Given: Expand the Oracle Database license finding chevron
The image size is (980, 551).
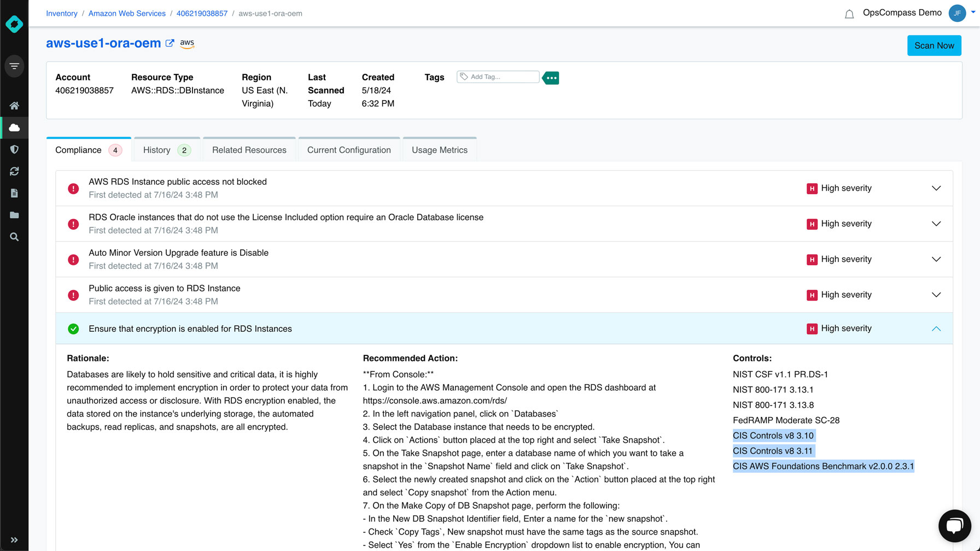Looking at the screenshot, I should [x=936, y=224].
